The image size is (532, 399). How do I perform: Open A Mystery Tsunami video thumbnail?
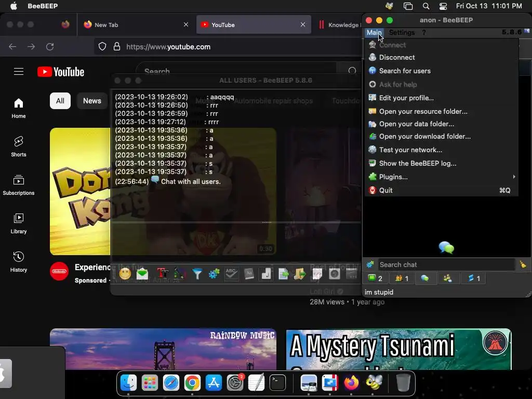coord(398,349)
